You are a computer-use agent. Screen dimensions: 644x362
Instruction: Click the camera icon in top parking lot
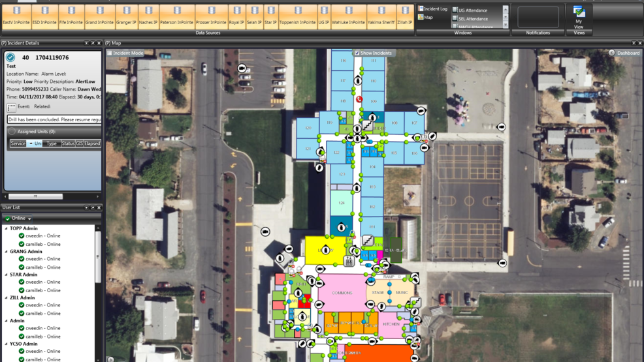[x=242, y=68]
